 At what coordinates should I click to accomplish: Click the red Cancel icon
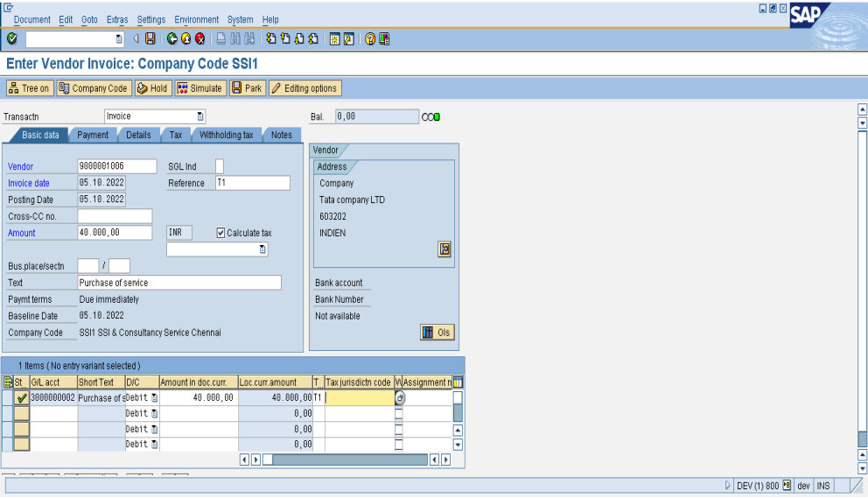pos(200,39)
